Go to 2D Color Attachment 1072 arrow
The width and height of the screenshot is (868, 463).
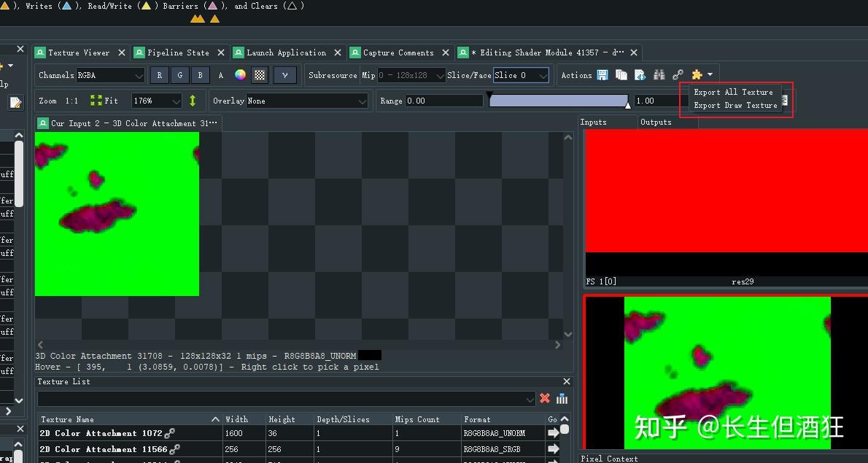[553, 433]
